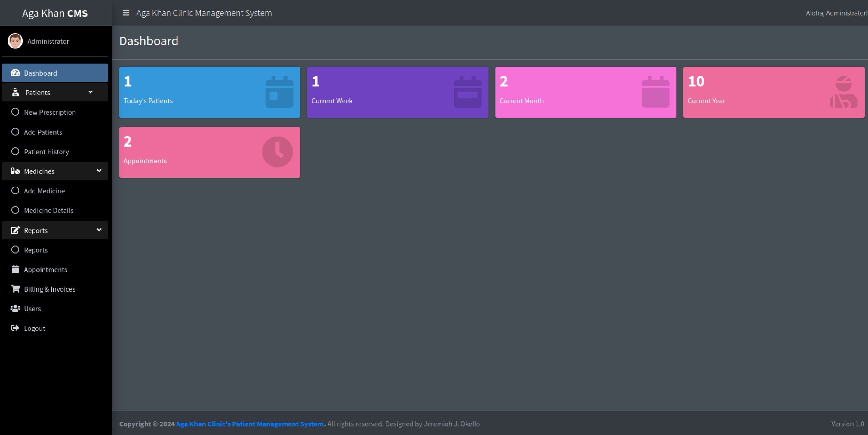Click the Administrator name in sidebar
The image size is (868, 435).
click(48, 41)
